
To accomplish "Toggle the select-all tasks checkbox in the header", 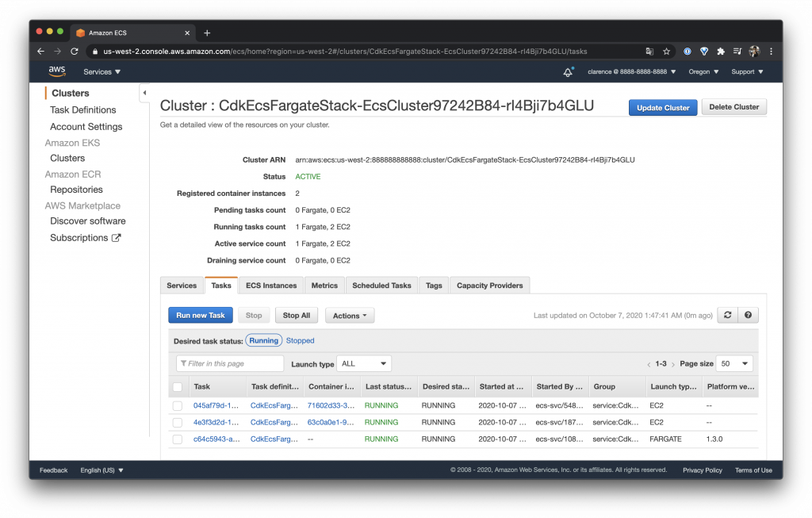I will 178,387.
